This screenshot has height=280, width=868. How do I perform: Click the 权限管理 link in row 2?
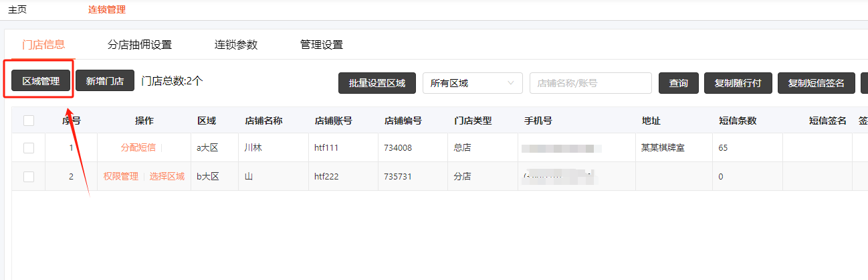coord(120,177)
